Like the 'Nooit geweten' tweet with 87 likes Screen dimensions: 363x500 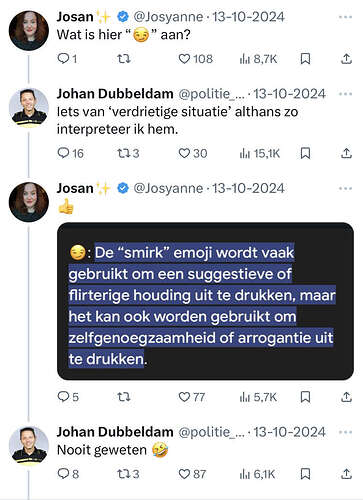(192, 474)
